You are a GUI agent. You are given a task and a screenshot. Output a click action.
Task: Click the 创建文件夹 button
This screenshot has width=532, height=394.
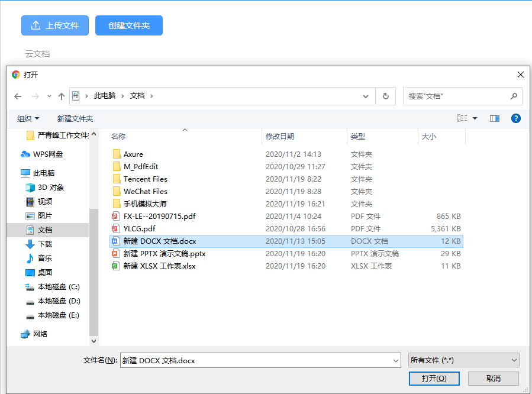[x=128, y=25]
